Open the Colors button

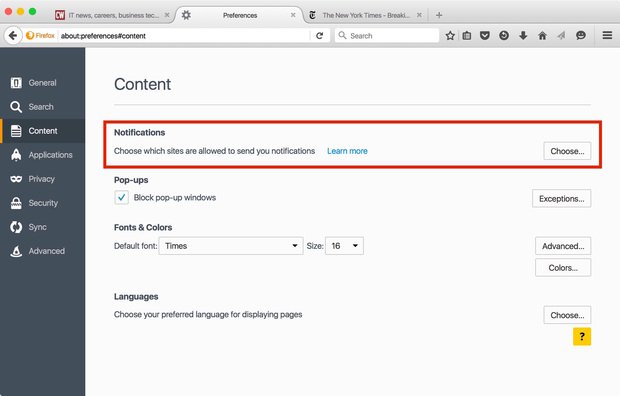[563, 268]
